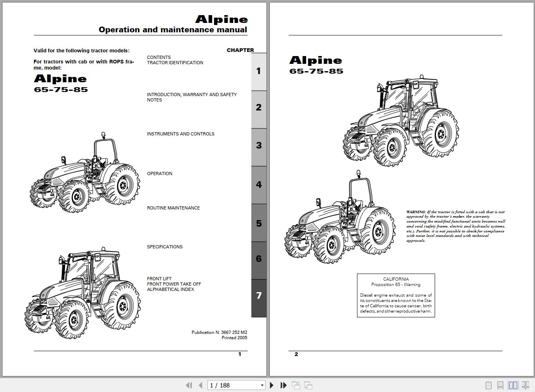Open chapter 5 tab
This screenshot has height=392, width=535.
259,223
